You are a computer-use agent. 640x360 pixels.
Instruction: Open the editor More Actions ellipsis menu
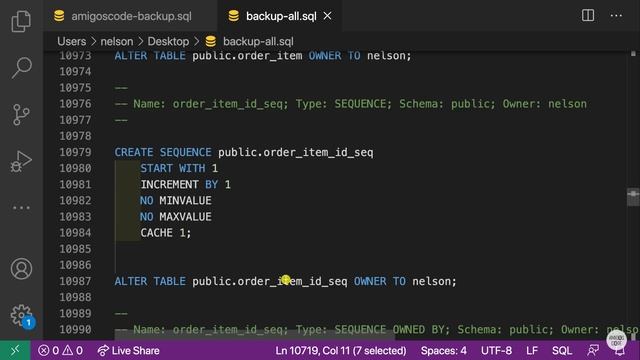[616, 16]
